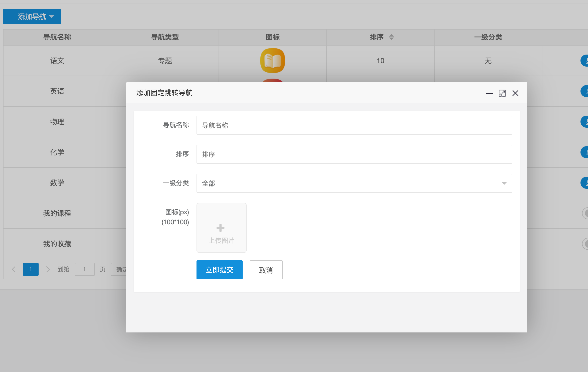Maximize the 添加固定跳转导航 dialog
Viewport: 588px width, 372px height.
502,93
